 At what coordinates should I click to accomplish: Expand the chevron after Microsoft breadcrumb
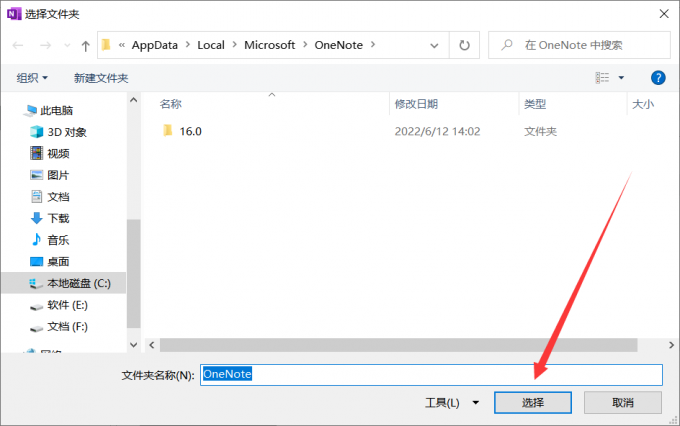(x=305, y=44)
